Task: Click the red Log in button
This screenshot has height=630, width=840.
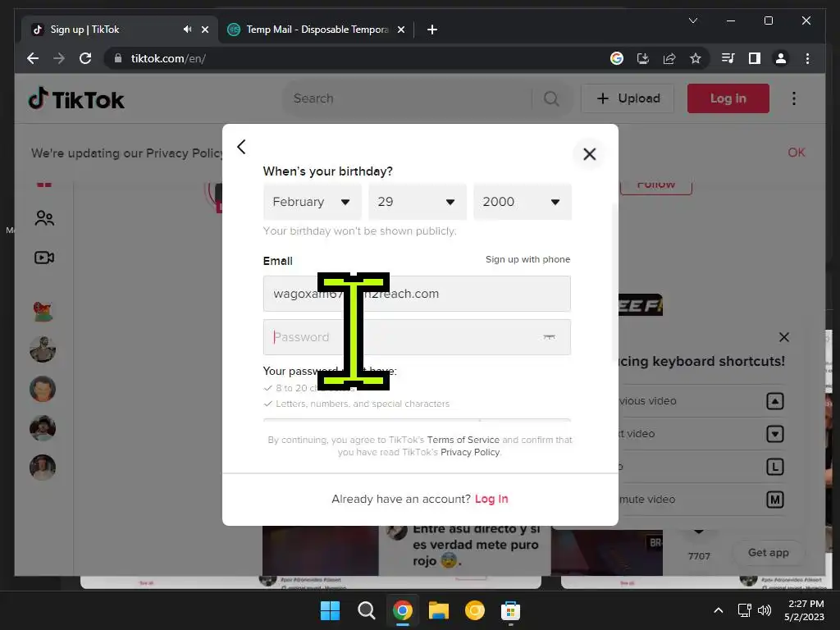Action: pyautogui.click(x=728, y=98)
